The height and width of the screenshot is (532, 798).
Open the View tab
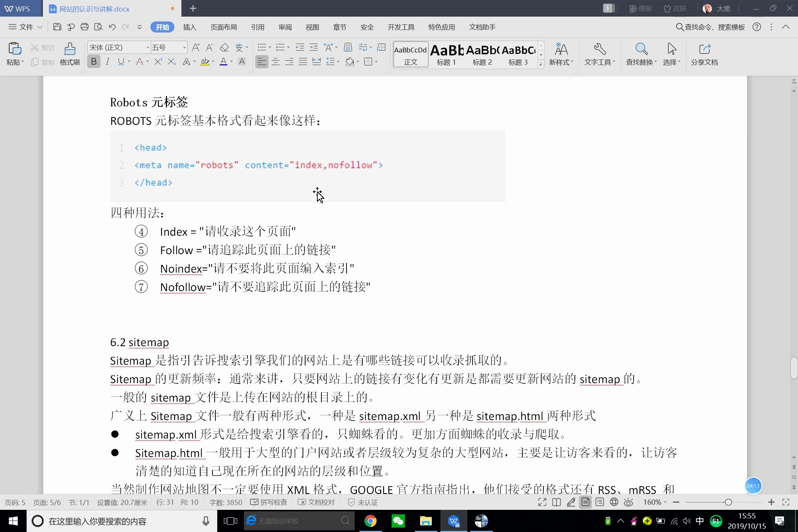click(312, 27)
